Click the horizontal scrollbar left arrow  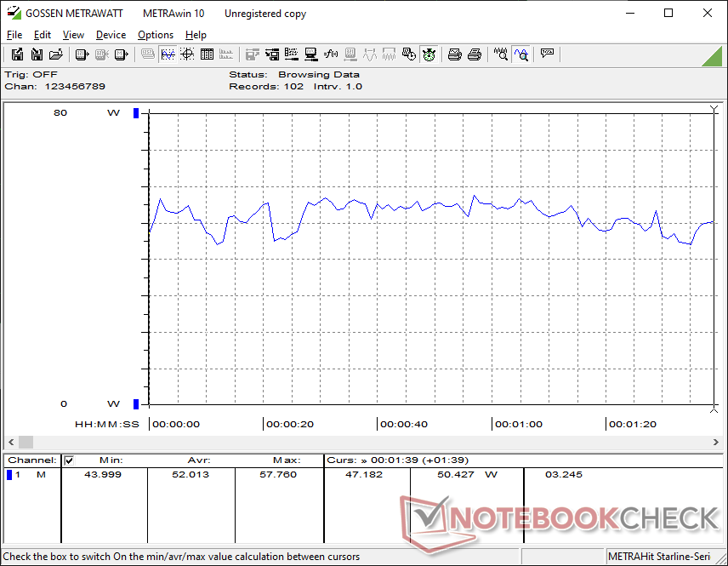(x=11, y=443)
